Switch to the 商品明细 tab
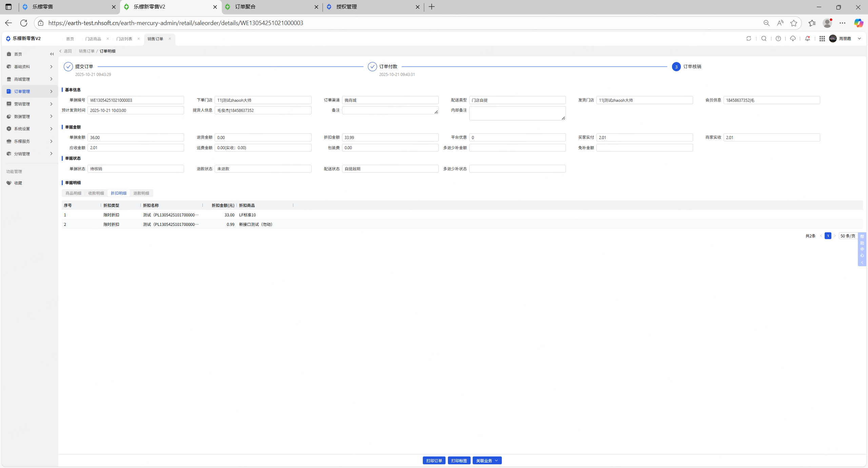Screen dimensions: 868x468 (73, 193)
